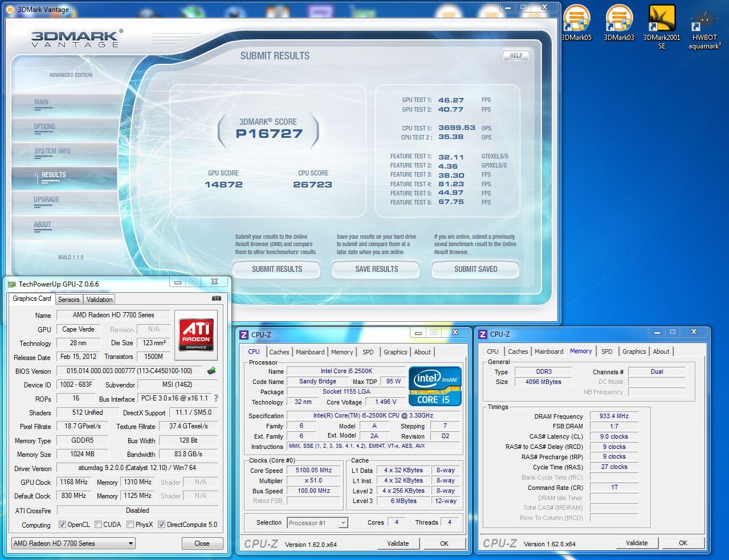Click the GPU-Z title bar app icon
This screenshot has height=560, width=729.
(11, 283)
